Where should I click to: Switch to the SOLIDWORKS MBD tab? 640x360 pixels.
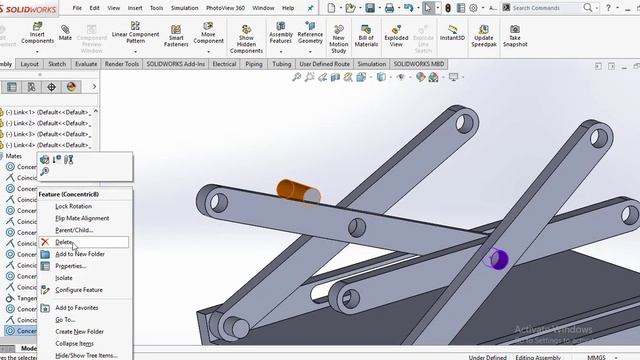(419, 64)
